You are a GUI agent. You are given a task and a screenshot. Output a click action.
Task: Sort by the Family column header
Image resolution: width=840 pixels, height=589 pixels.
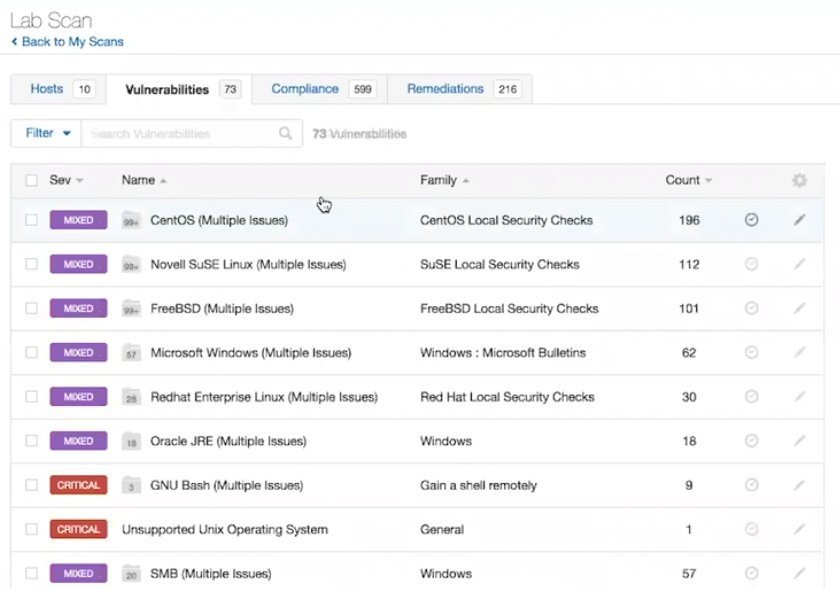pyautogui.click(x=444, y=180)
